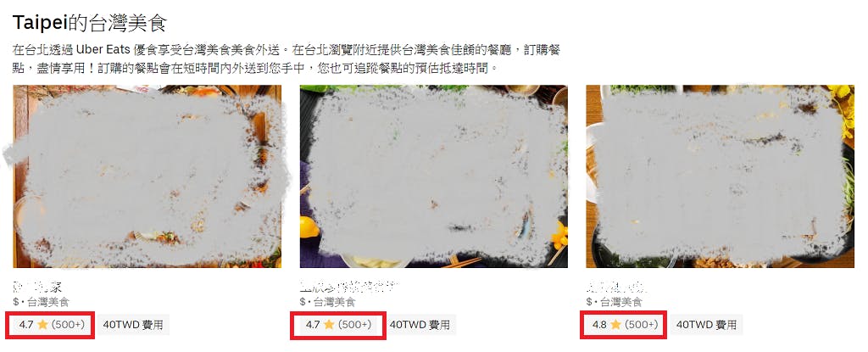This screenshot has width=868, height=352.
Task: Click the (500+) review count on the left card
Action: point(68,325)
